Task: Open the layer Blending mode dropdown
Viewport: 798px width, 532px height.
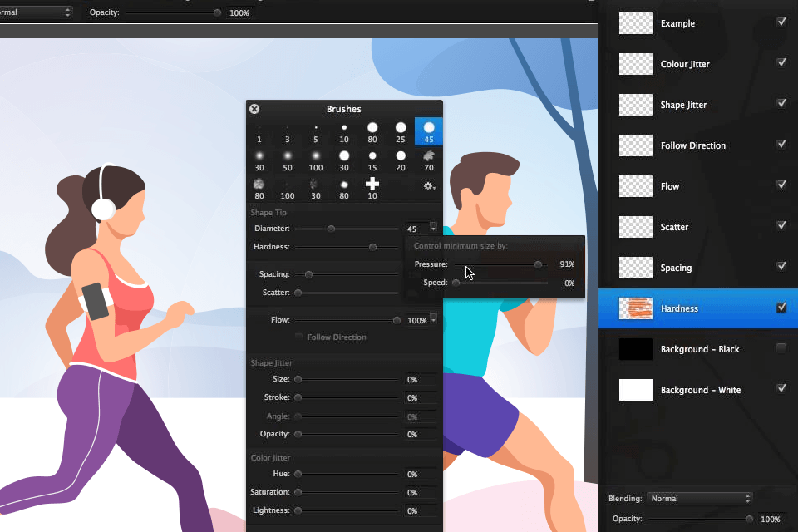Action: point(700,499)
